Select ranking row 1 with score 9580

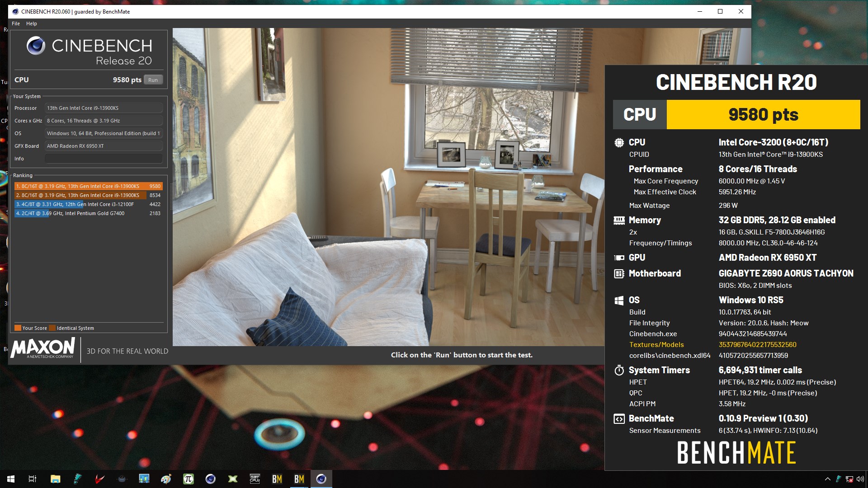click(x=88, y=186)
